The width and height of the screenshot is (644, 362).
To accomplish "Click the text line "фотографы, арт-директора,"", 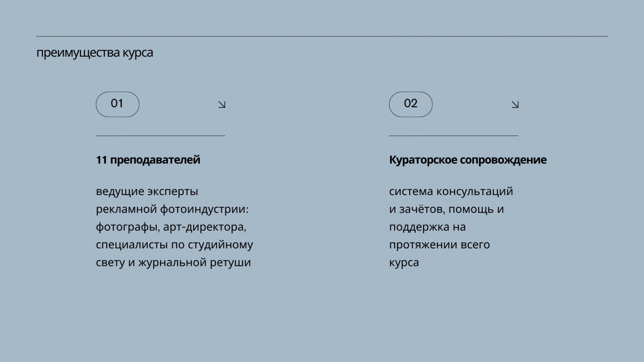I will click(171, 227).
